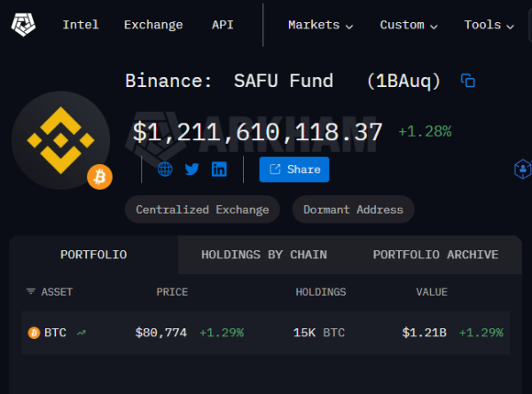Sort by the ASSET column header
Image resolution: width=532 pixels, height=394 pixels.
[x=57, y=292]
